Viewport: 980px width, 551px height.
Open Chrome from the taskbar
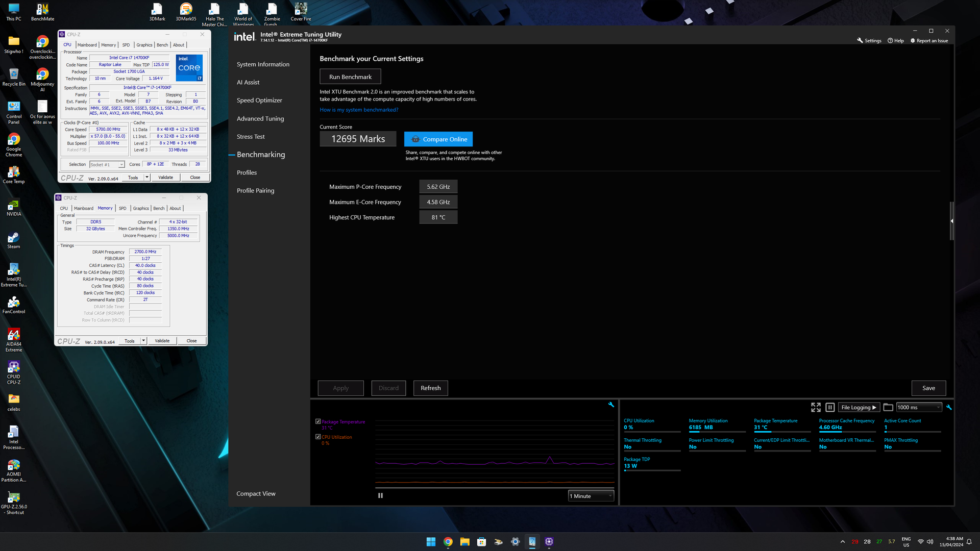click(x=448, y=542)
